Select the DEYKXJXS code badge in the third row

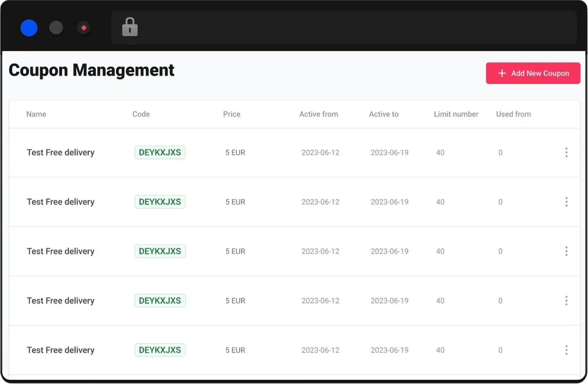point(160,251)
